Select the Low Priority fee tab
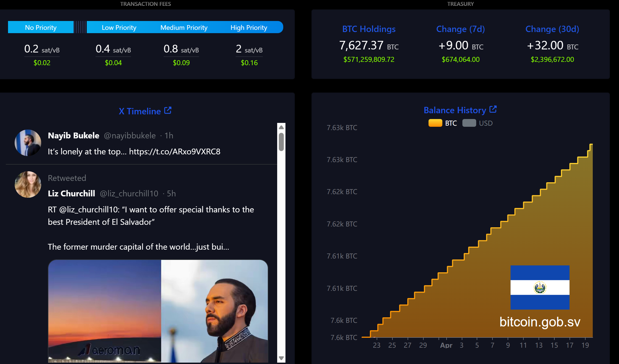 (119, 27)
